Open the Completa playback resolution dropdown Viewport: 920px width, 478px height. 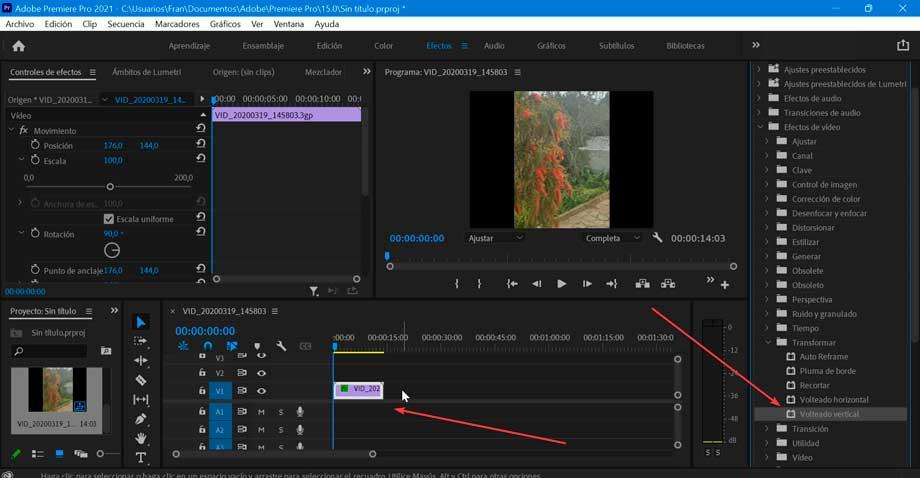click(613, 238)
